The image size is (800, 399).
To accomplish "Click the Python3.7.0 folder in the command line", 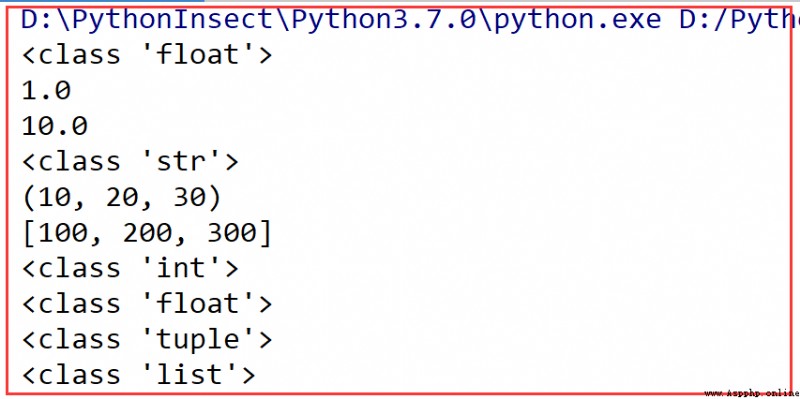I will tap(381, 20).
